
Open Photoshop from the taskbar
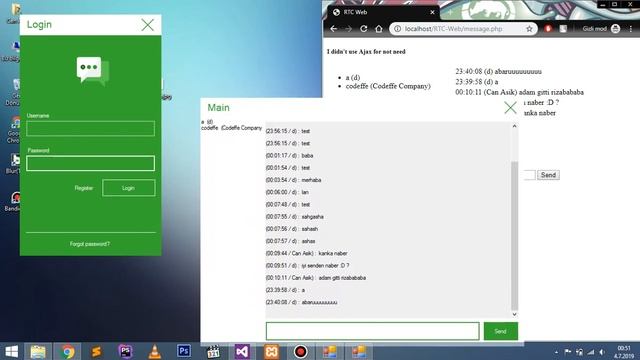point(184,351)
